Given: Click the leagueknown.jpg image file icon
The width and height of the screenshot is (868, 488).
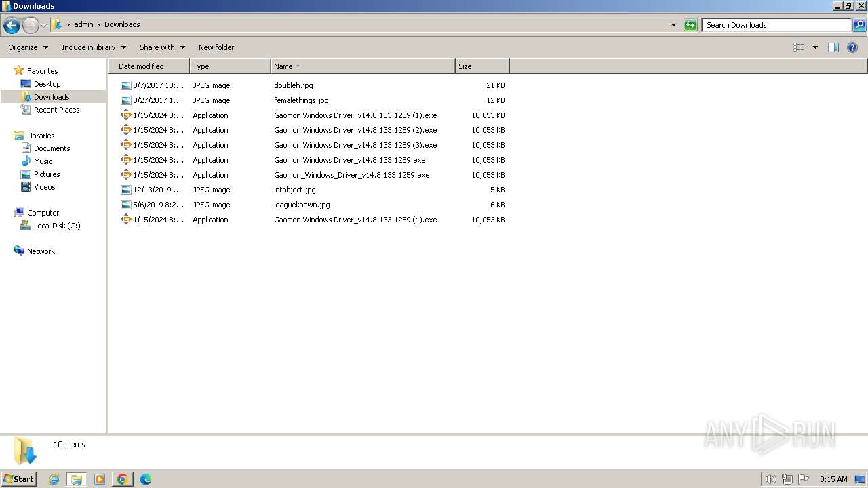Looking at the screenshot, I should 125,205.
